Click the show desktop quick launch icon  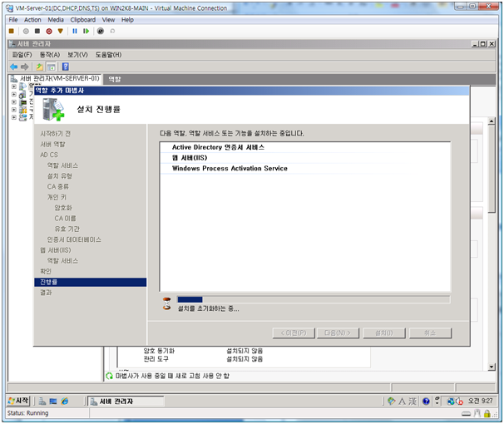[53, 402]
